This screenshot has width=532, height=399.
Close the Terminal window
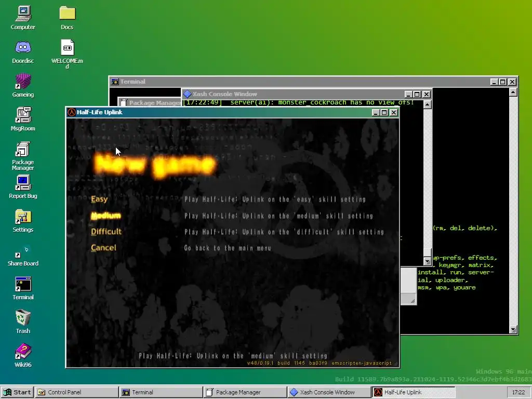(512, 82)
